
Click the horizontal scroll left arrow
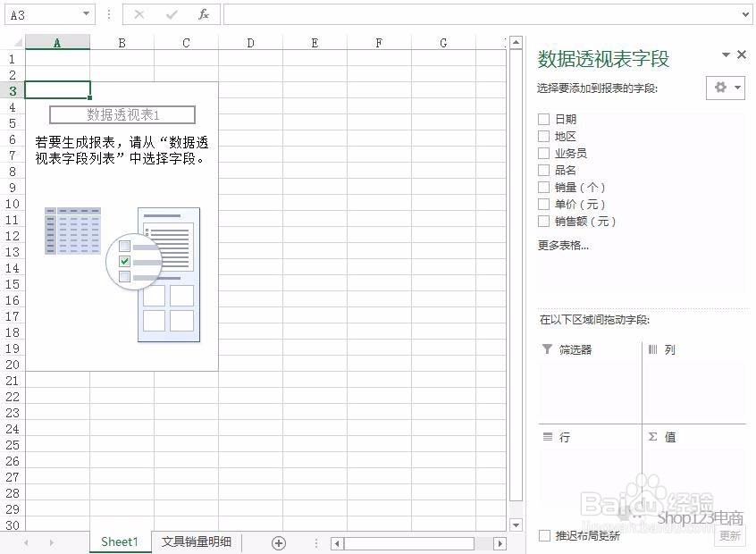click(337, 543)
